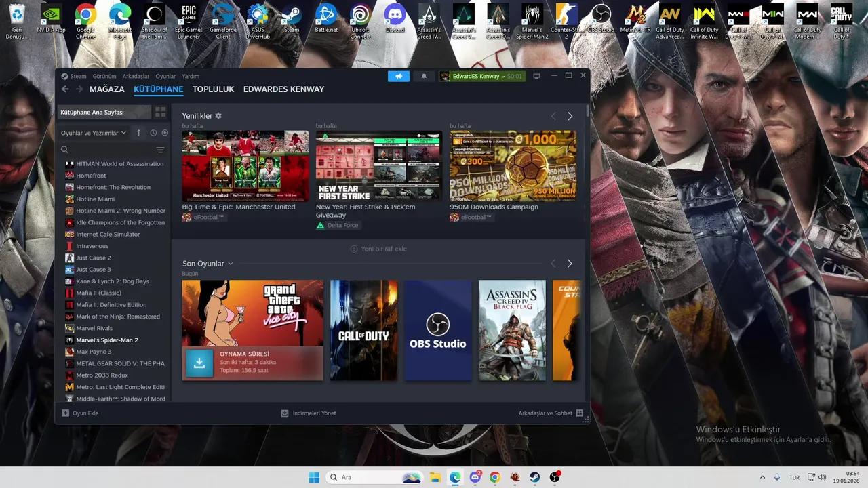Open Epic Games Launcher desktop icon
The image size is (868, 488).
coord(189,21)
